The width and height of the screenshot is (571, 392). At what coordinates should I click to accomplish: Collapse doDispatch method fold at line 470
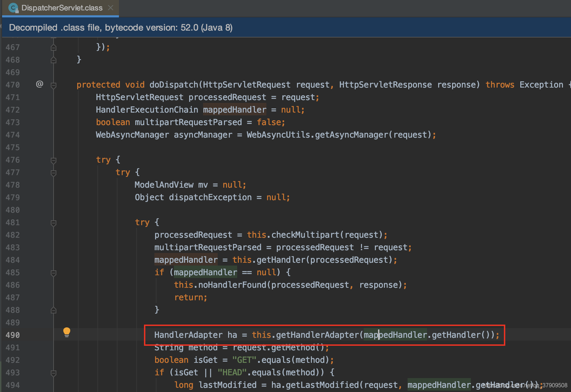click(x=54, y=85)
